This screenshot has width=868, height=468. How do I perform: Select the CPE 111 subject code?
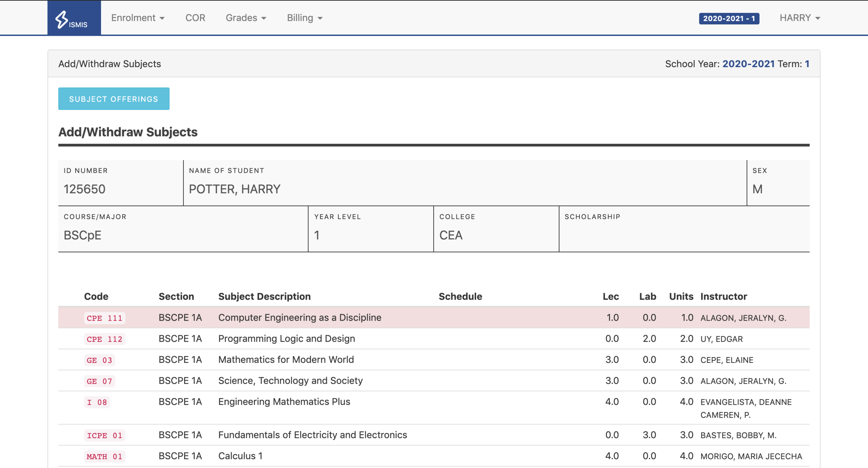(x=105, y=318)
